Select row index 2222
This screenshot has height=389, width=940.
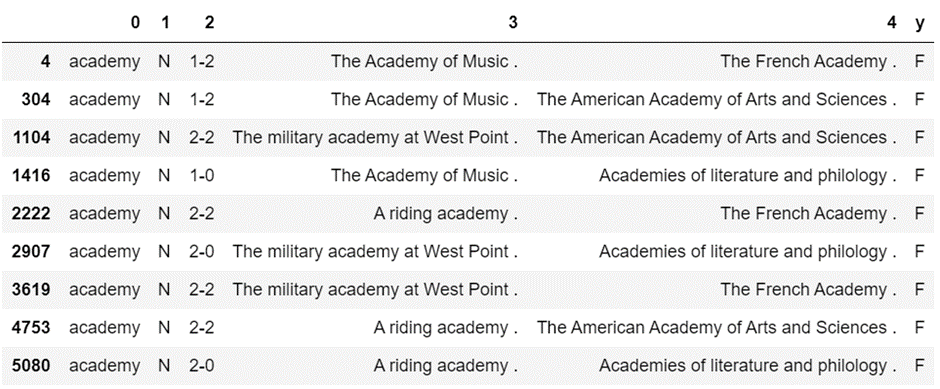[32, 213]
